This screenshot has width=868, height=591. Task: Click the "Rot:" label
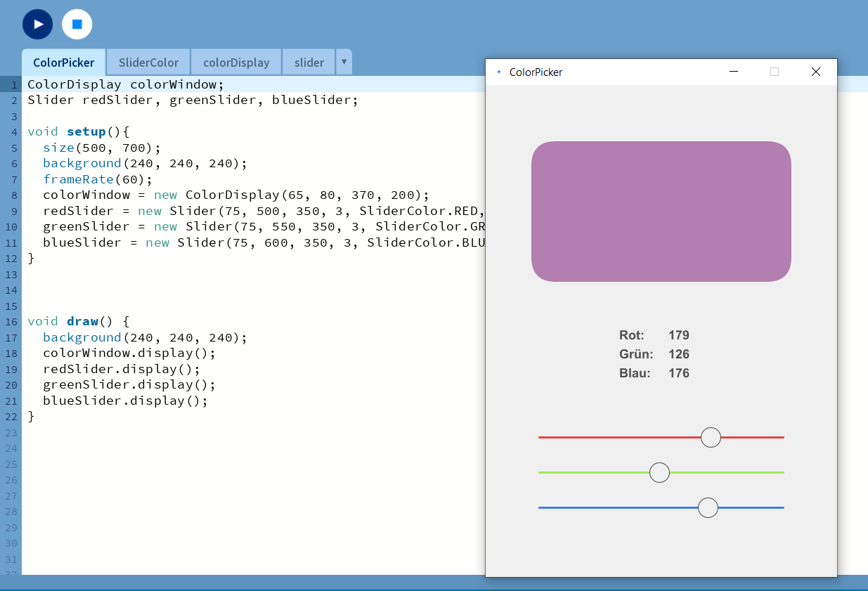point(632,335)
